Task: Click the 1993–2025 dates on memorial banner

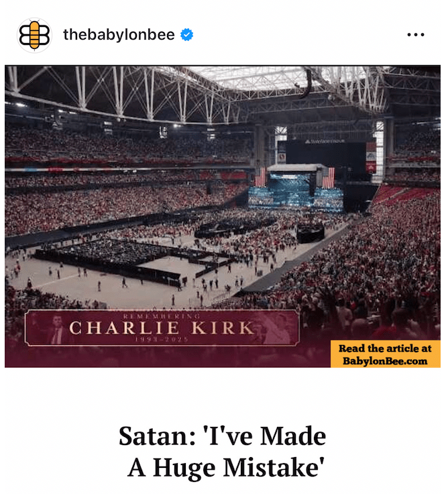Action: [162, 340]
